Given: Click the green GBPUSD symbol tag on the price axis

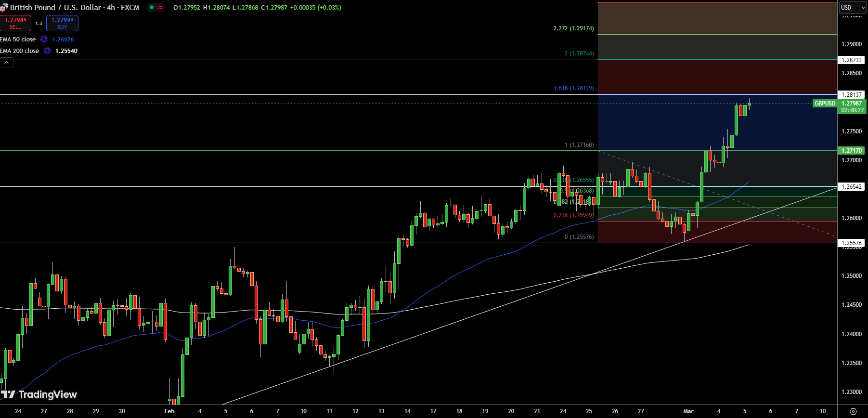Looking at the screenshot, I should point(825,104).
